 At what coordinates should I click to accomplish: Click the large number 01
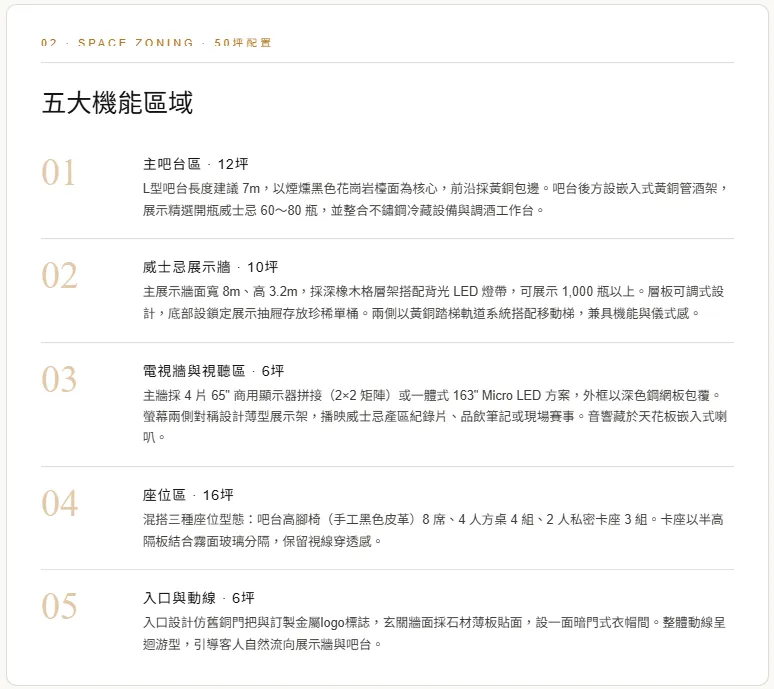coord(59,173)
